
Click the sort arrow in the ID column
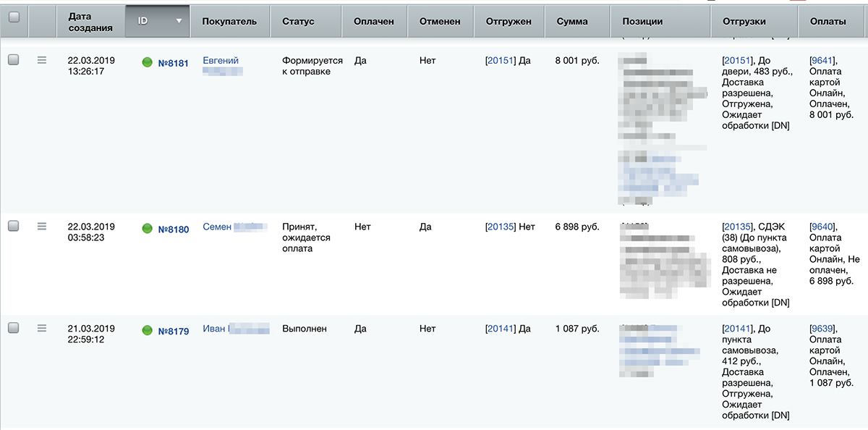[179, 21]
